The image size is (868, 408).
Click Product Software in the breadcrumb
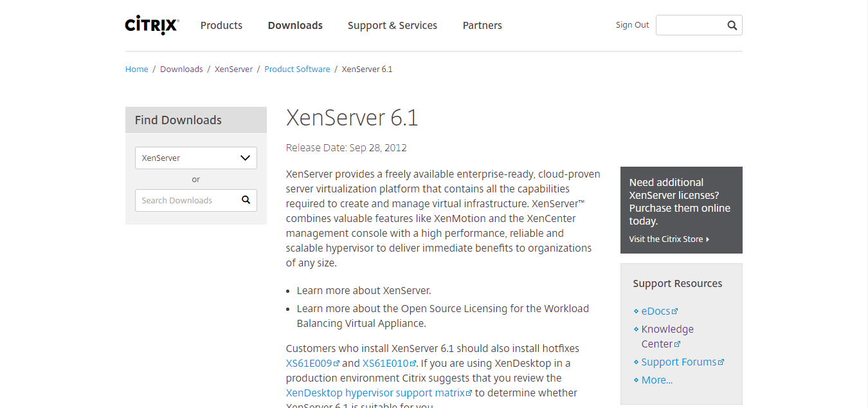tap(297, 69)
